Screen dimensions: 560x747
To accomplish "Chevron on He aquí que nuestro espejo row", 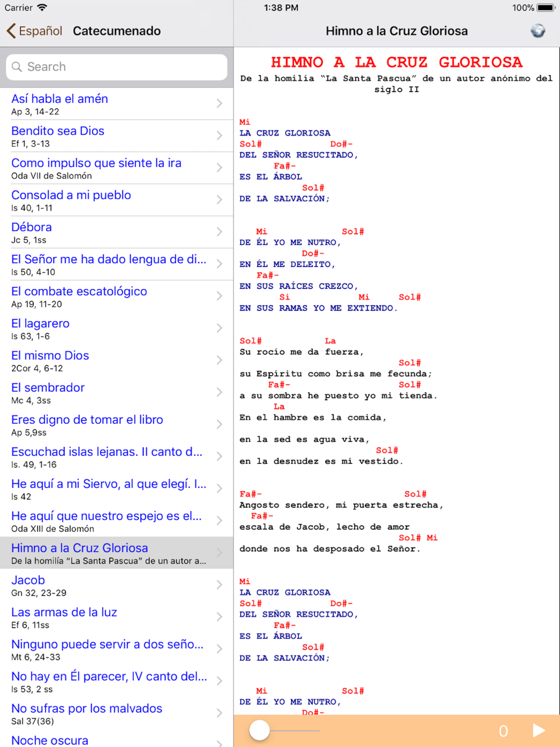I will 220,521.
